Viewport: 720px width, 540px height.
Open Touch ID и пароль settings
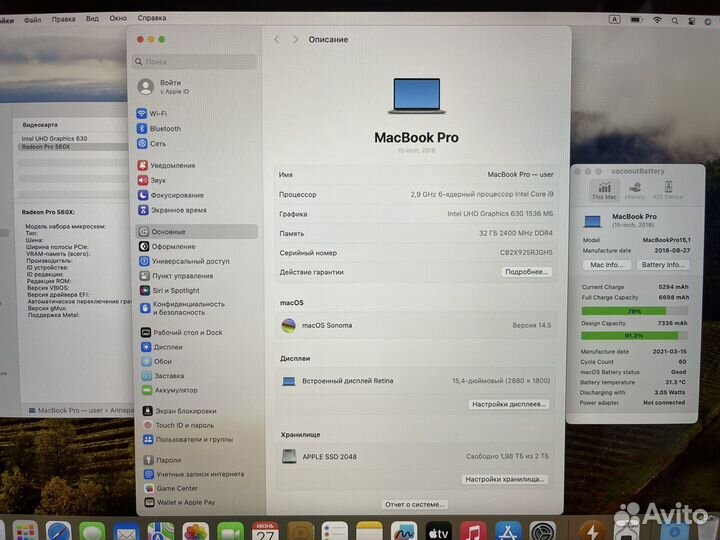pyautogui.click(x=178, y=425)
